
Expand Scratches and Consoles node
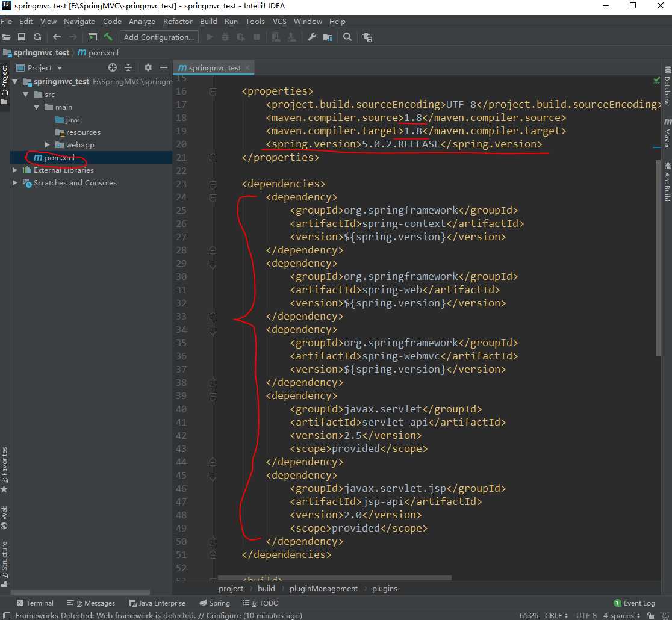(x=15, y=182)
